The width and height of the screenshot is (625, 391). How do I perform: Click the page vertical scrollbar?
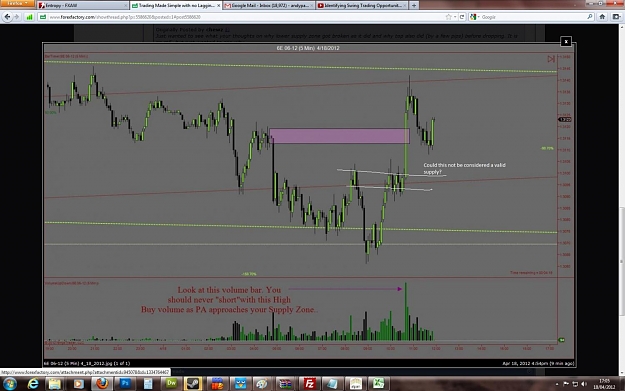(622, 199)
